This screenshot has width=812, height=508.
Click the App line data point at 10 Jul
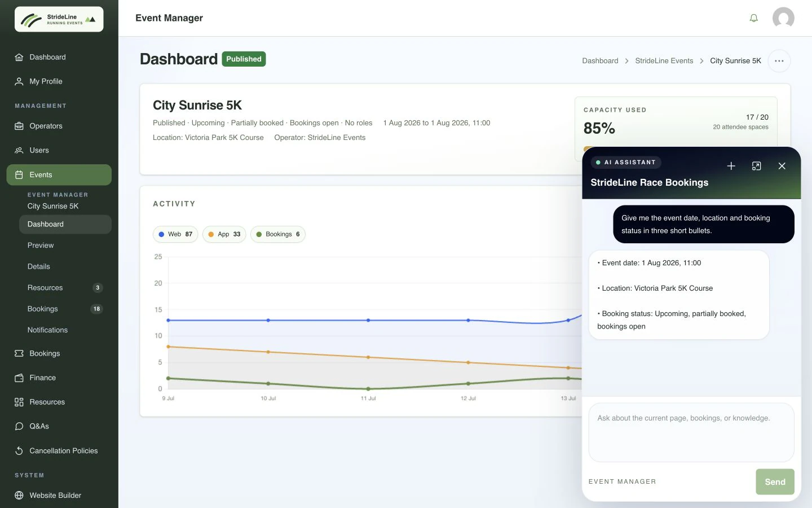click(x=268, y=352)
